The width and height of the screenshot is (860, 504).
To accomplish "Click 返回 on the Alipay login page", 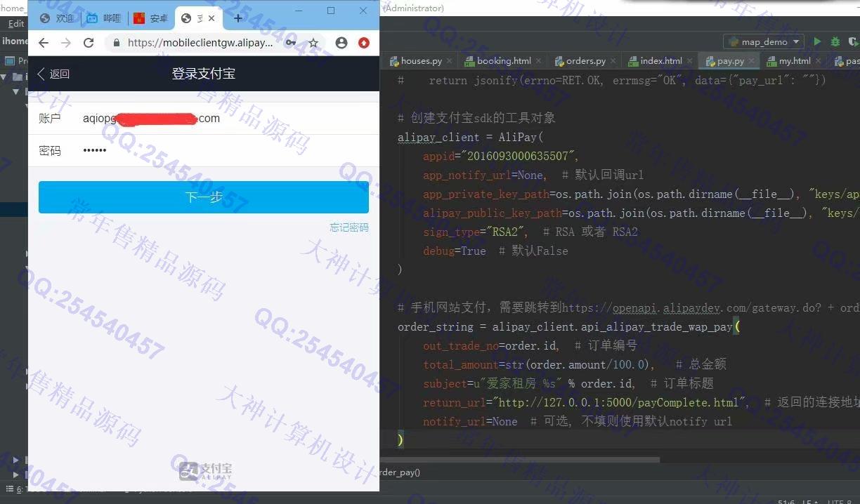I will pos(53,74).
